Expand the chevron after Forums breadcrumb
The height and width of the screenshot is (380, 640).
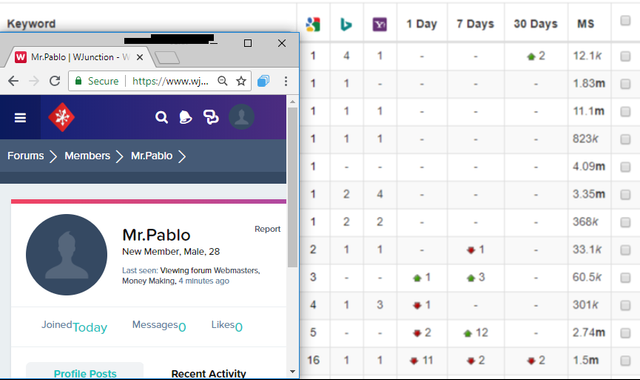tap(53, 156)
